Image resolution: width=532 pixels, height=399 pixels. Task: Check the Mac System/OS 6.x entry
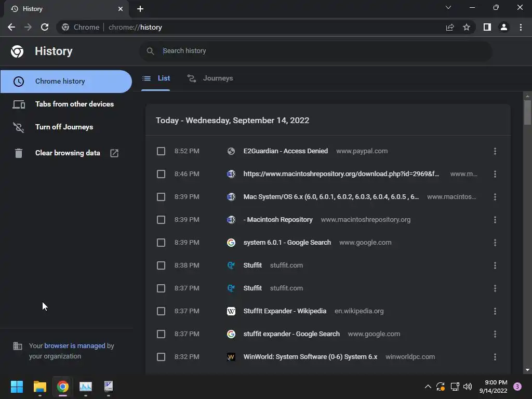161,197
